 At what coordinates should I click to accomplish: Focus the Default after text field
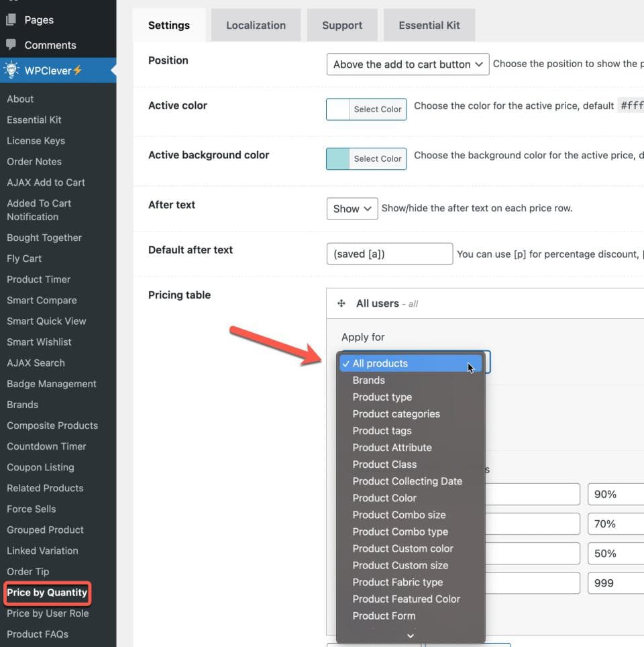(390, 254)
